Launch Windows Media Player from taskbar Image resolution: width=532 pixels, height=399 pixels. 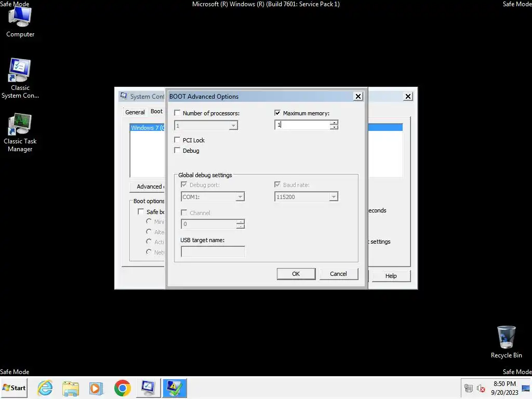pos(96,388)
